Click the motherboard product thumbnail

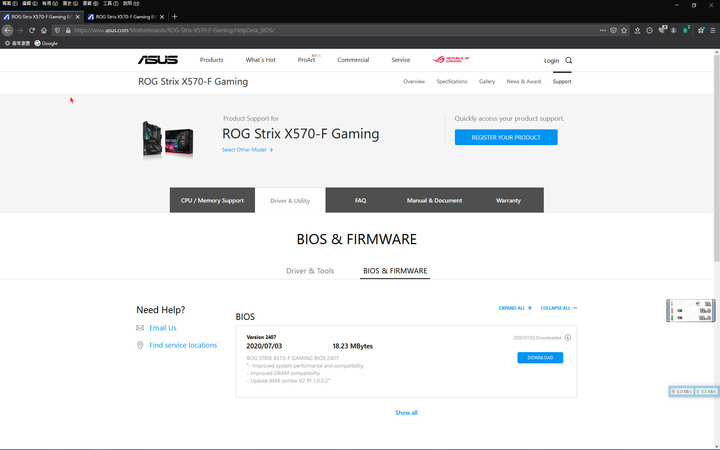[x=168, y=139]
